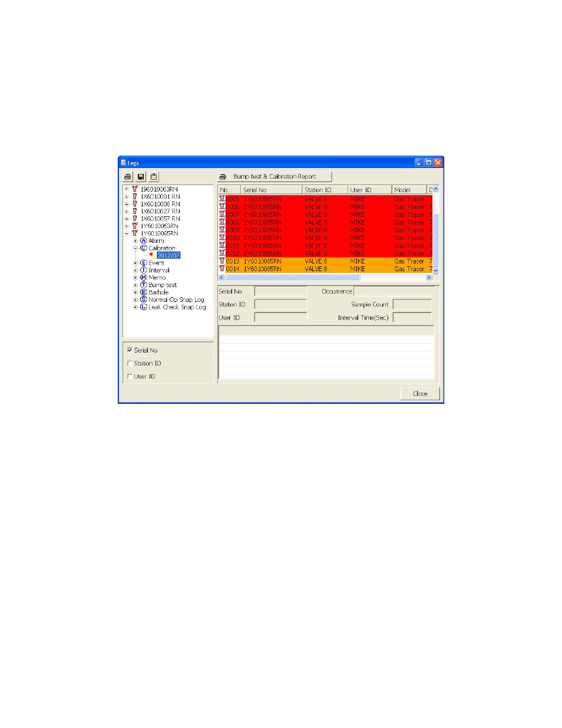Expand the Event tree node

pyautogui.click(x=135, y=263)
